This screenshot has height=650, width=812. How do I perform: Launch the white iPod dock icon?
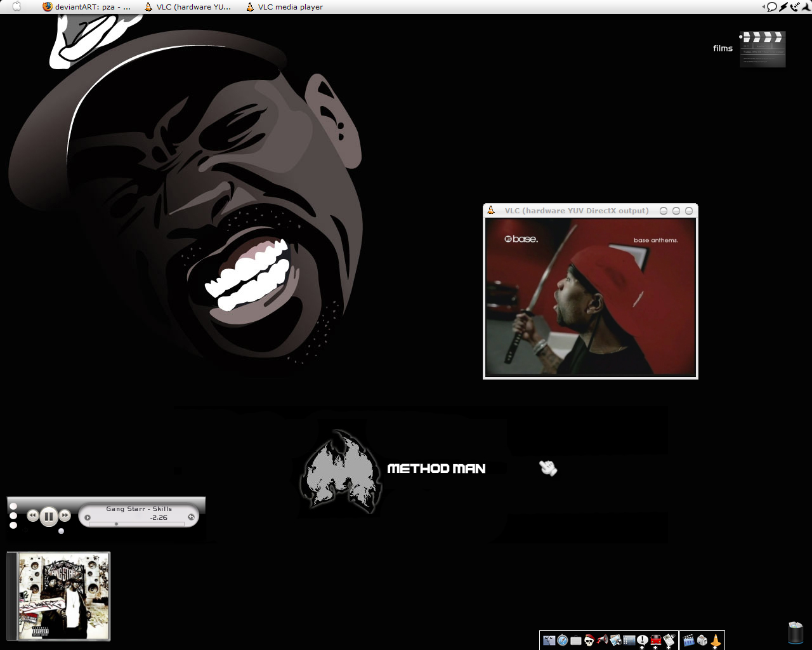tap(669, 640)
